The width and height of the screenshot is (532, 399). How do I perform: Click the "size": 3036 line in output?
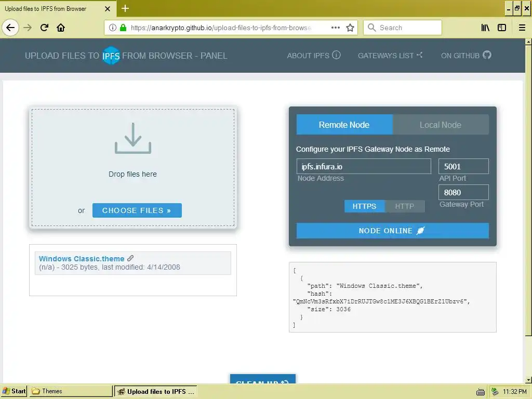[x=329, y=309]
